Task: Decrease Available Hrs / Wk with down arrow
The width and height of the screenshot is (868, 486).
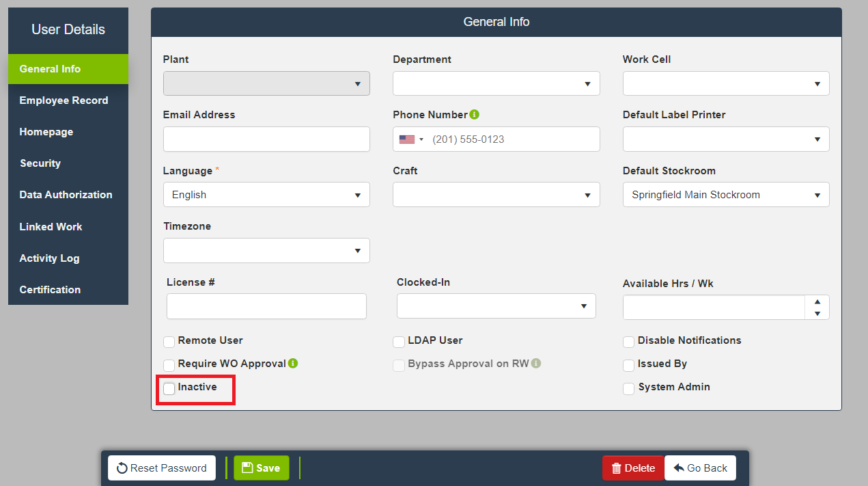Action: tap(817, 314)
